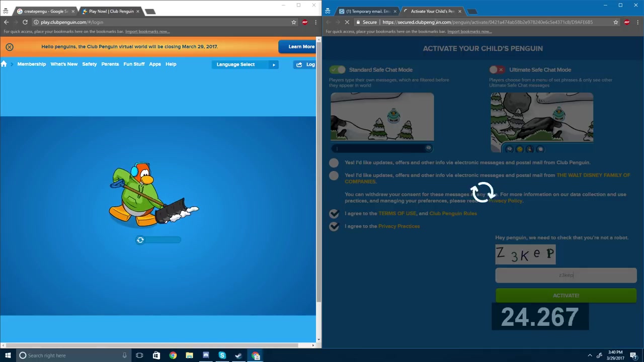This screenshot has width=644, height=362.
Task: Dismiss the orange closing announcement banner
Action: [x=10, y=47]
